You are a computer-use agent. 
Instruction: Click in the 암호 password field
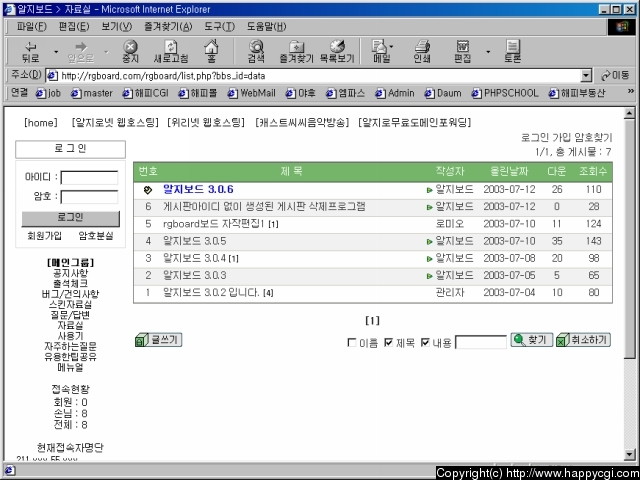pyautogui.click(x=89, y=197)
